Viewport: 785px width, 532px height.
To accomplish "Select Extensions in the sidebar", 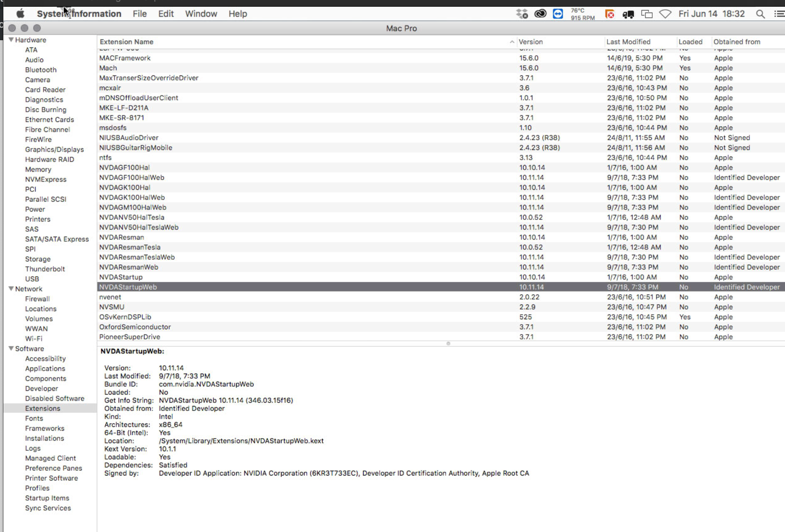I will tap(43, 408).
